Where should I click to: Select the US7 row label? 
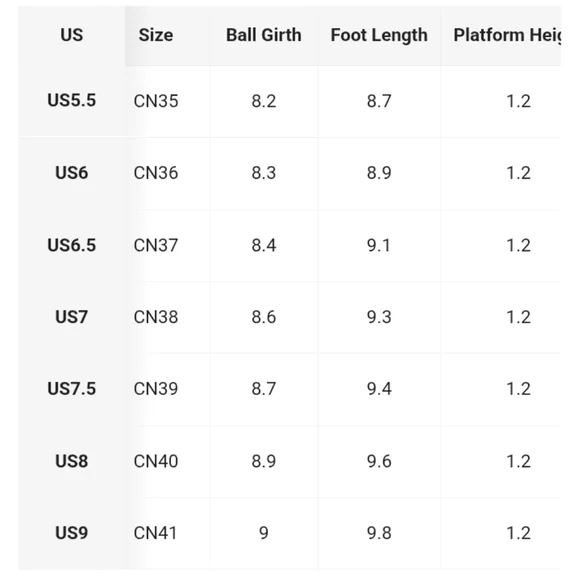point(72,317)
